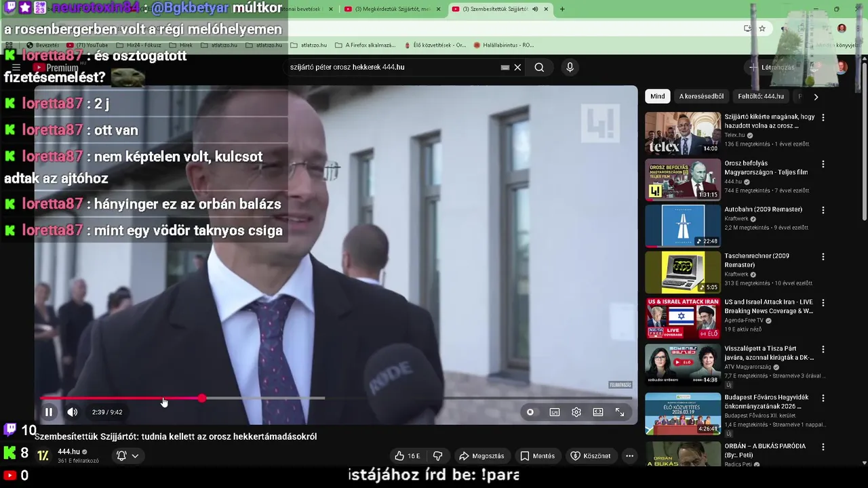Open the US and Israel Attack Iran live stream

tap(683, 319)
